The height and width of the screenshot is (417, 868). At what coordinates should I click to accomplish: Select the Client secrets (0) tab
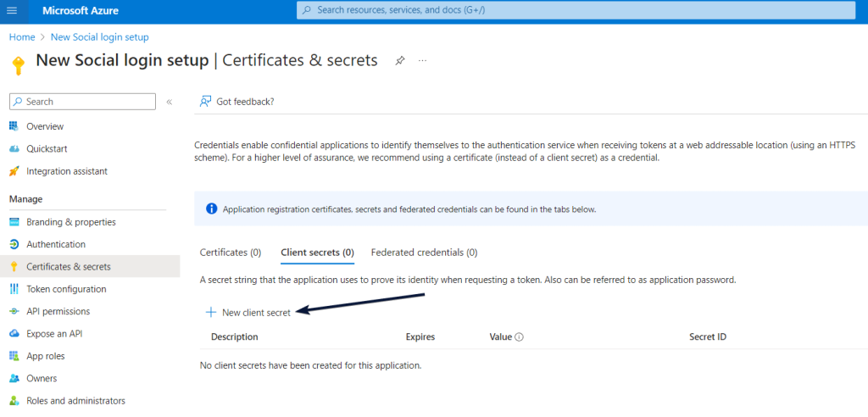(x=317, y=253)
